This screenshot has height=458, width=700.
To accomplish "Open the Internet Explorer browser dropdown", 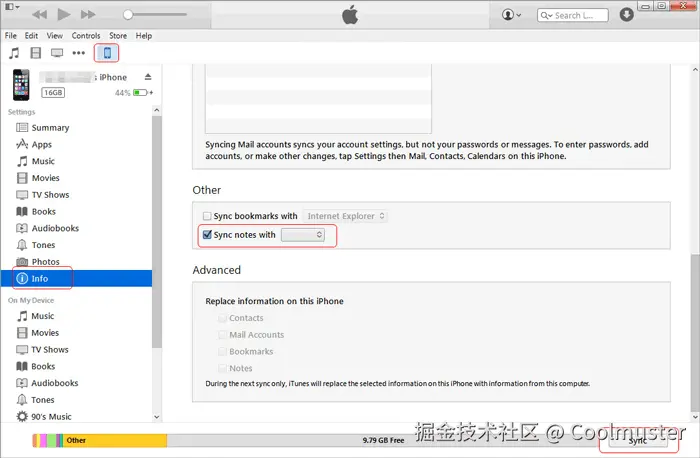I will [345, 216].
